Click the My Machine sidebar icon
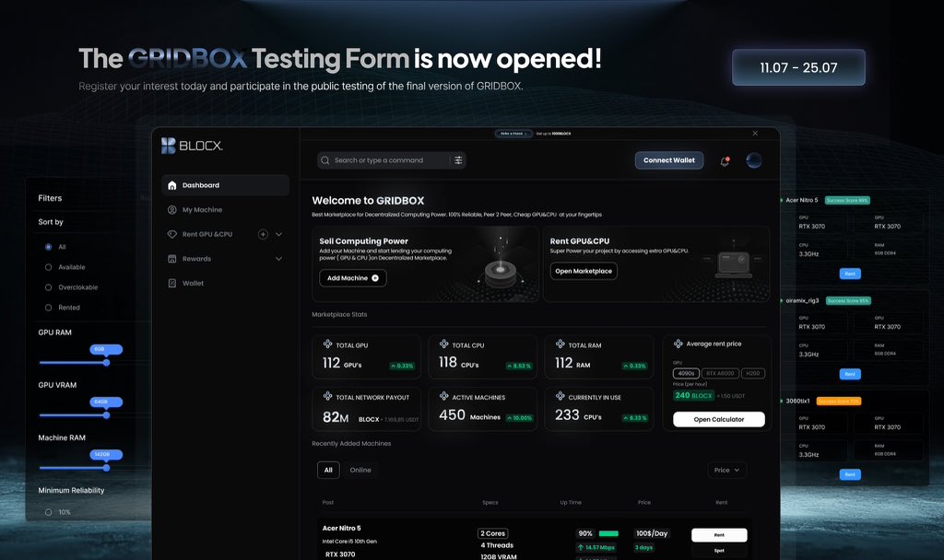 (x=171, y=210)
